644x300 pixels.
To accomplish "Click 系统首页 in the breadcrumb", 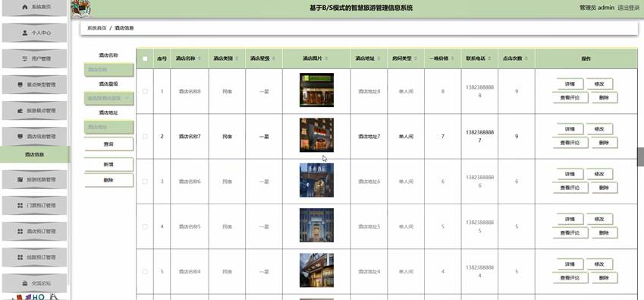I will [97, 28].
